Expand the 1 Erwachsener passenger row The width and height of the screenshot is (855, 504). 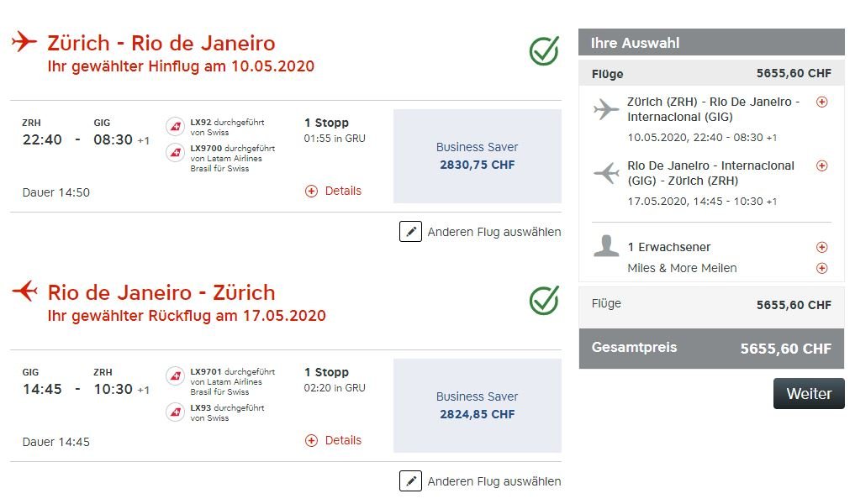821,247
